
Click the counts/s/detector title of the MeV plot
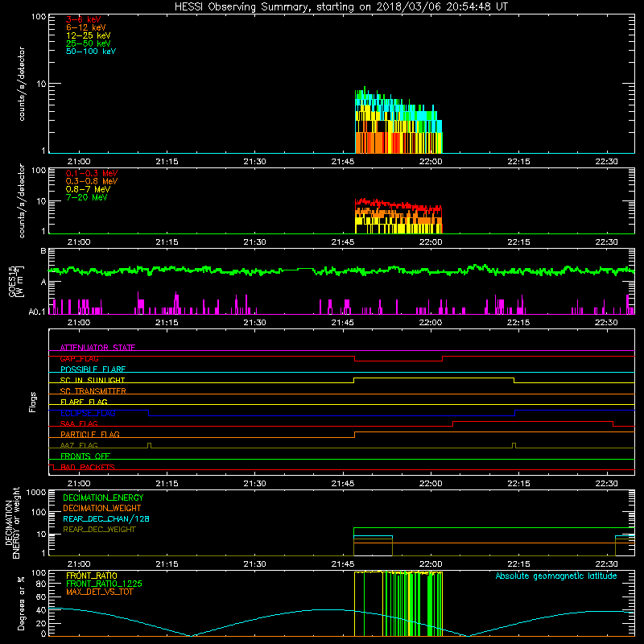[22, 200]
